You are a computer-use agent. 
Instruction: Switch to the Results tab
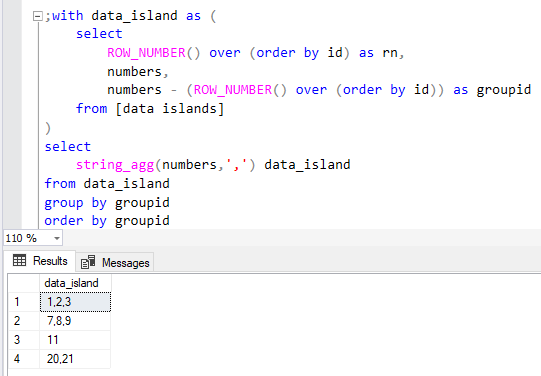point(40,261)
